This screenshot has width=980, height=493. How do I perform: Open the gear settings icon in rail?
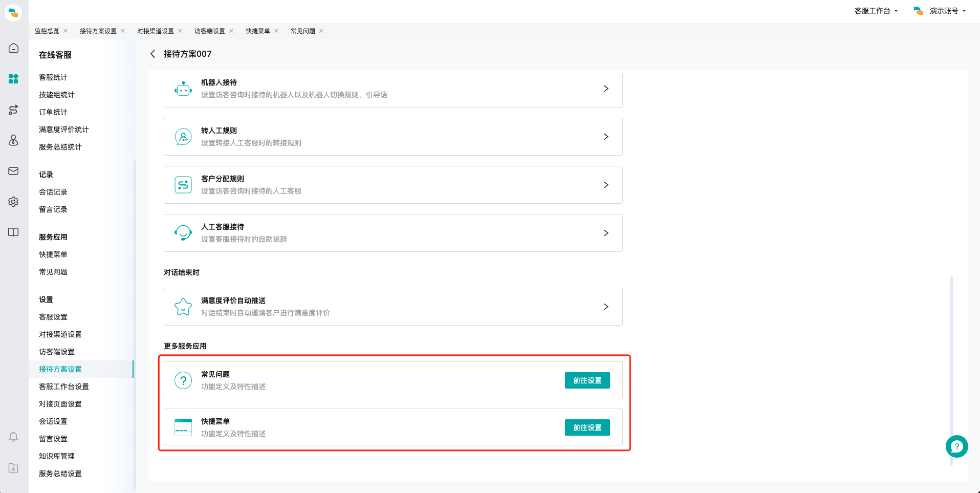tap(14, 202)
